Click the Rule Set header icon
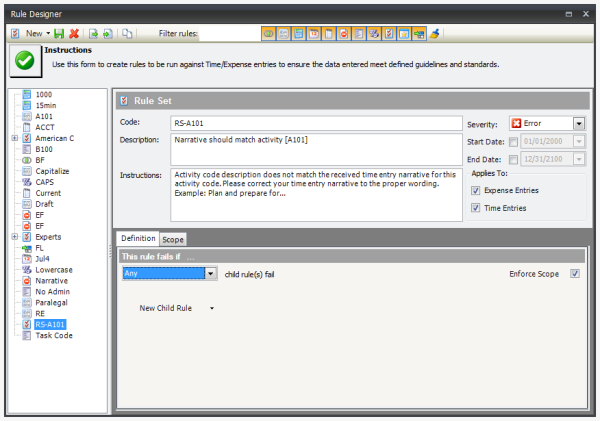This screenshot has height=421, width=600. [124, 101]
